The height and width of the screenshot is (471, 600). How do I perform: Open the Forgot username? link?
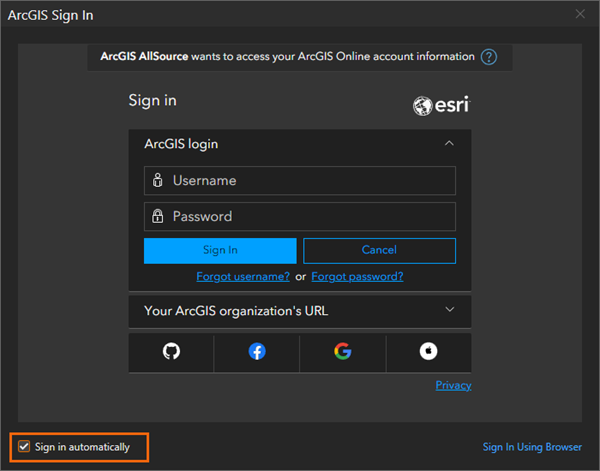pos(243,276)
